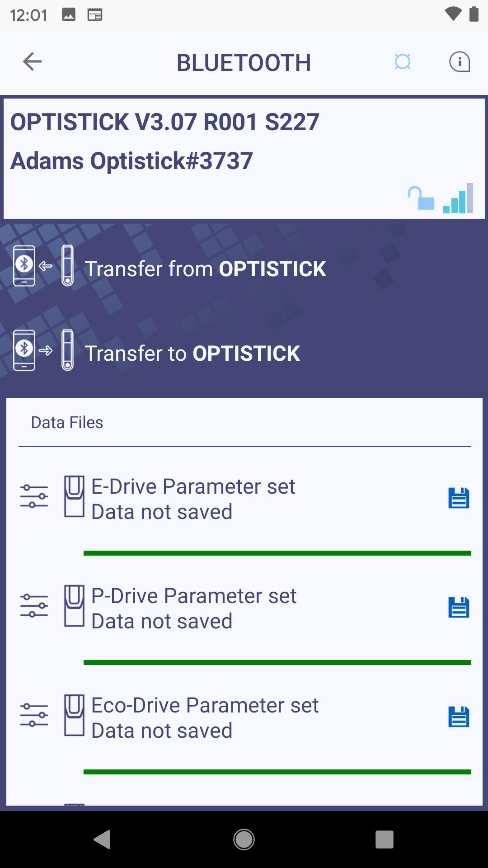The height and width of the screenshot is (868, 488).
Task: Open the info icon in the header
Action: [459, 61]
